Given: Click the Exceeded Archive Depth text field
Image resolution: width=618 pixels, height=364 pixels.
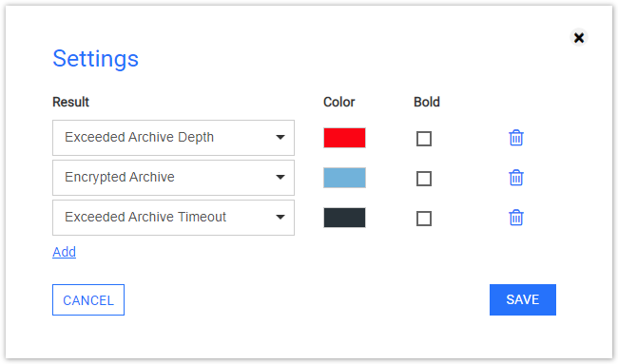Looking at the screenshot, I should tap(173, 138).
